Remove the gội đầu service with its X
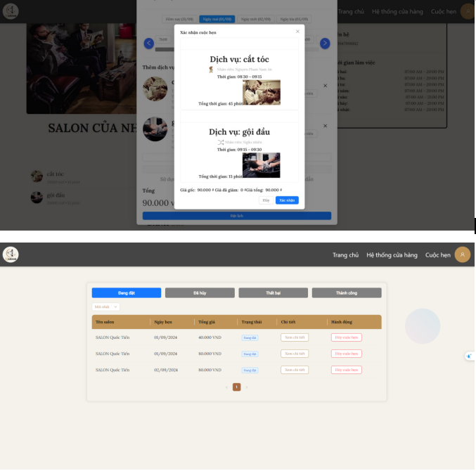476x471 pixels. (x=325, y=126)
